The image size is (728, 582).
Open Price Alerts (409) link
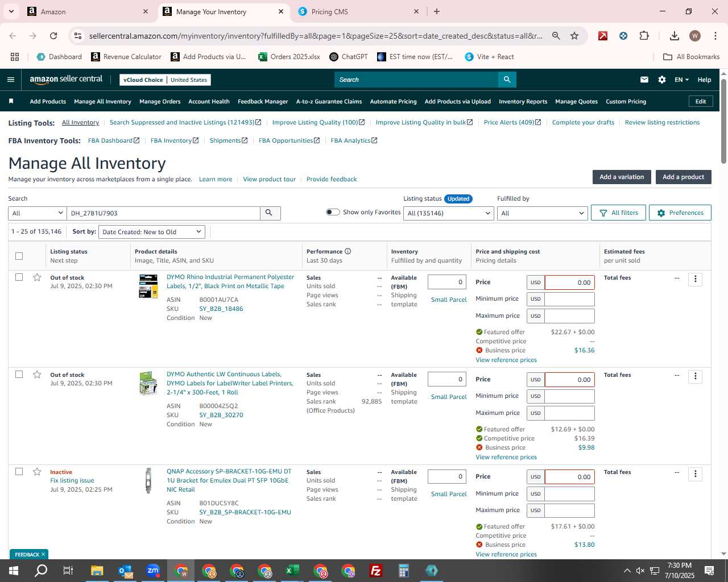(512, 122)
